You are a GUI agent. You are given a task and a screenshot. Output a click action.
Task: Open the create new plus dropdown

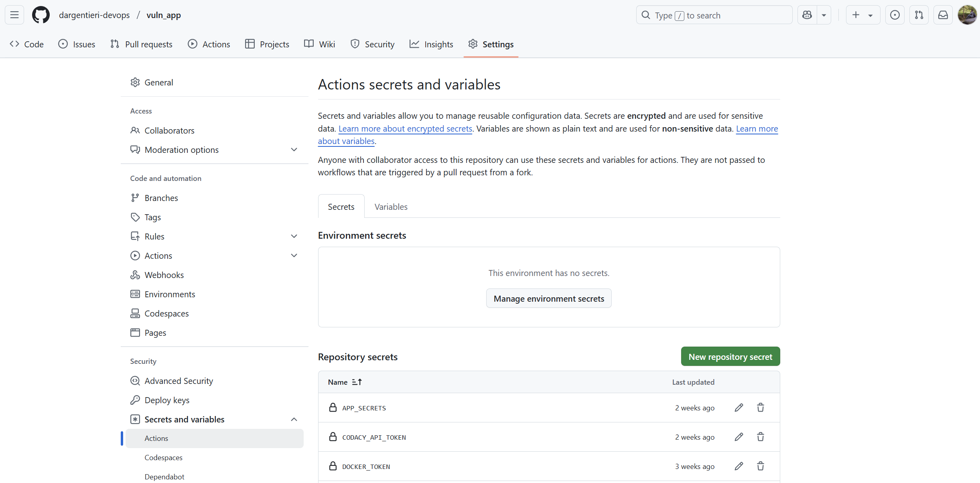862,15
